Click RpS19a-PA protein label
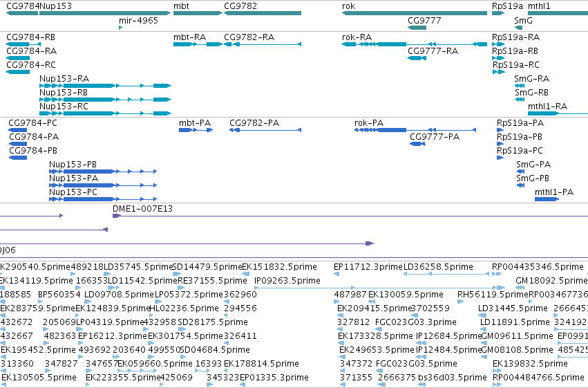Viewport: 588px width, 388px height. [x=520, y=123]
